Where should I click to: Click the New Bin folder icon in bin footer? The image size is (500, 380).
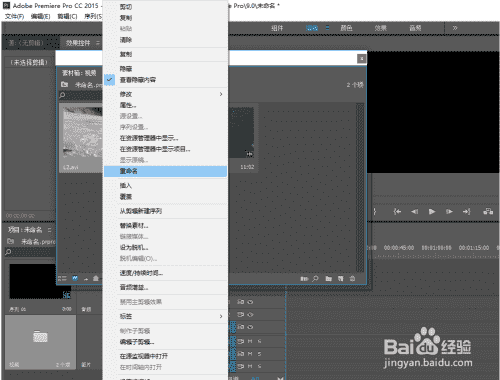[x=329, y=278]
